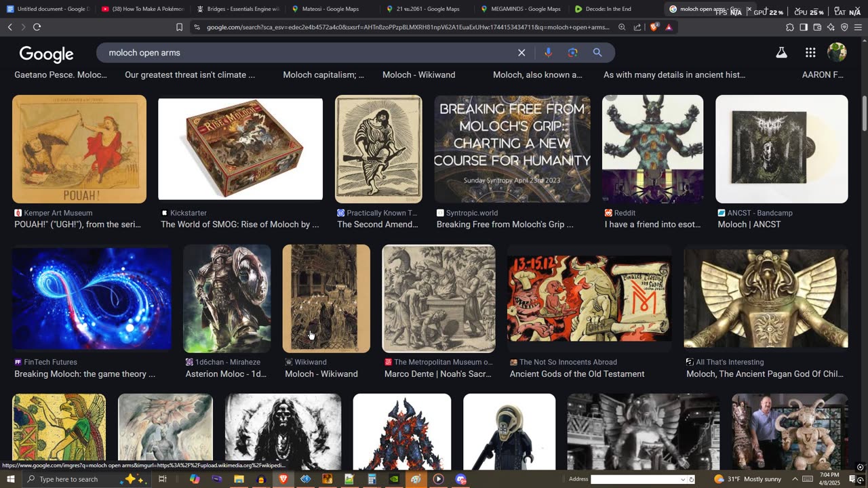Open the Breaking Free from Moloch's Grip link

505,224
